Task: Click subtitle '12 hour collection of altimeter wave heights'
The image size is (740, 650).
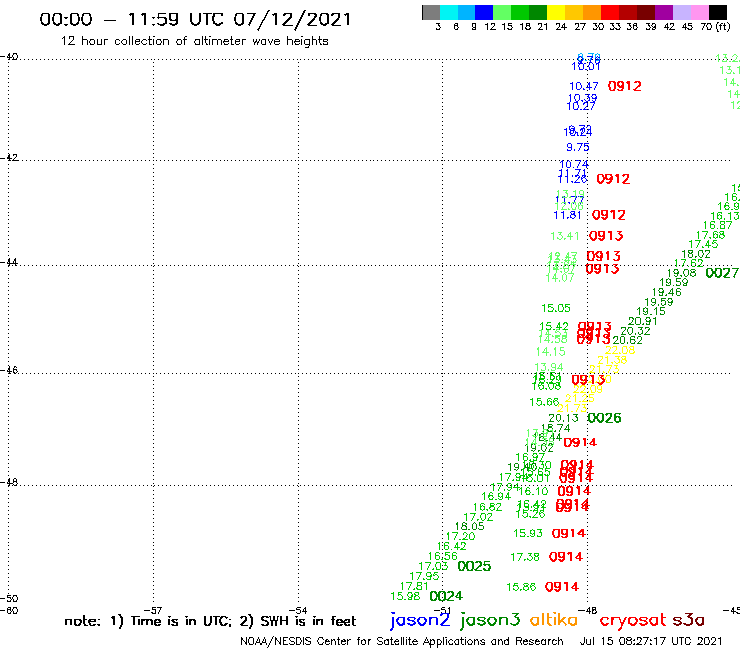Action: pos(194,41)
